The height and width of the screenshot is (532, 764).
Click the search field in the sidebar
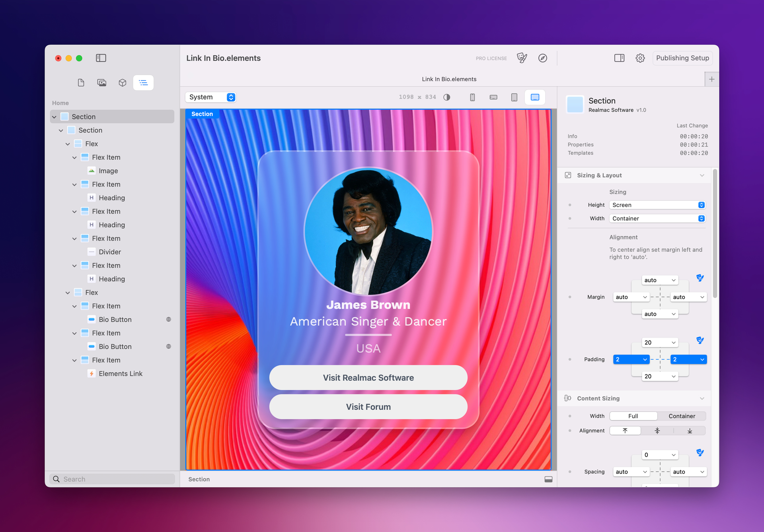click(x=111, y=479)
